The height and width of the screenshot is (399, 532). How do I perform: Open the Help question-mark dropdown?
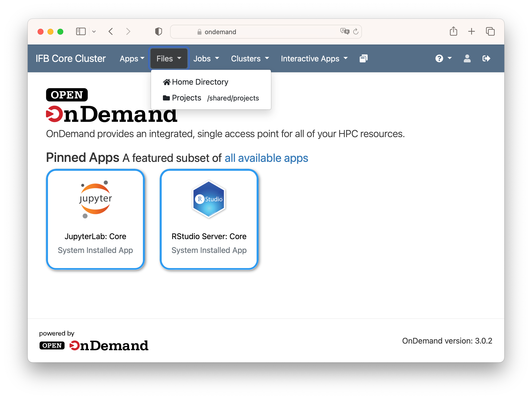point(443,59)
